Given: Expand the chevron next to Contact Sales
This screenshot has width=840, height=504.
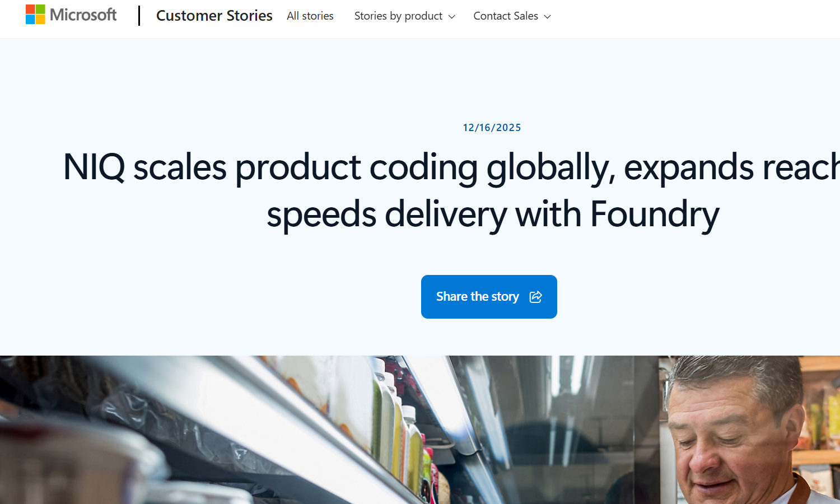Looking at the screenshot, I should click(x=548, y=17).
